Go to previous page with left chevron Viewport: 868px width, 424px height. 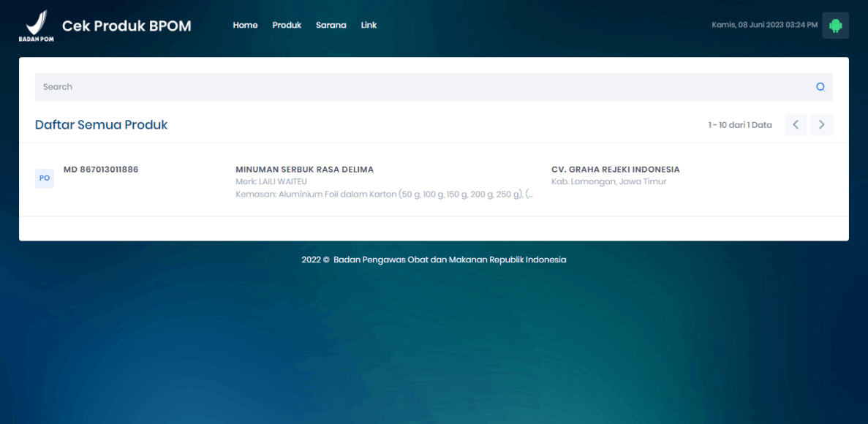pos(796,125)
